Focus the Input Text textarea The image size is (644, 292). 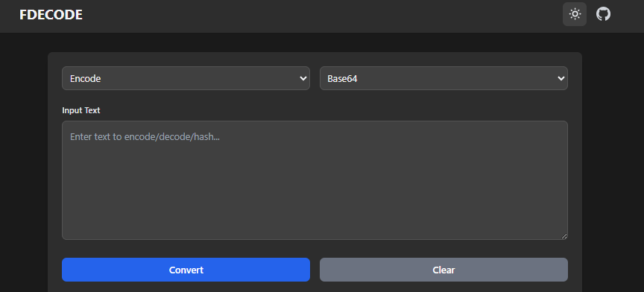pyautogui.click(x=315, y=180)
